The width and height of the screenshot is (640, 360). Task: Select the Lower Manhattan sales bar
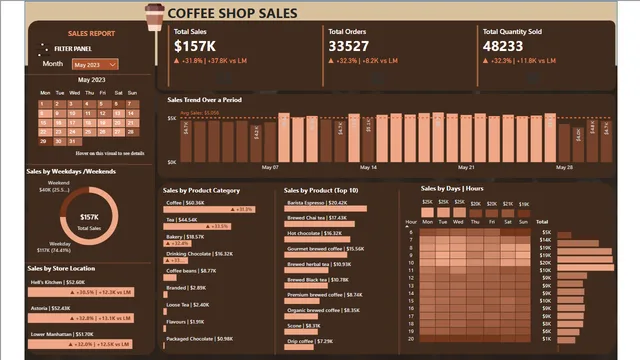point(80,344)
